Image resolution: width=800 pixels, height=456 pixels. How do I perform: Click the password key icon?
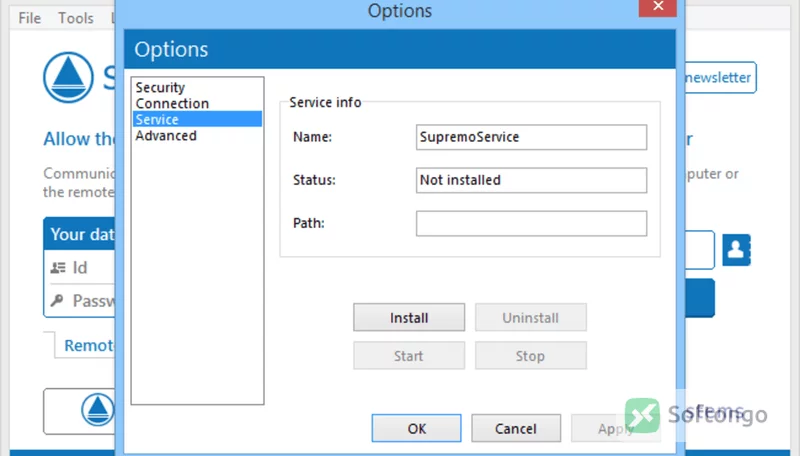coord(57,300)
